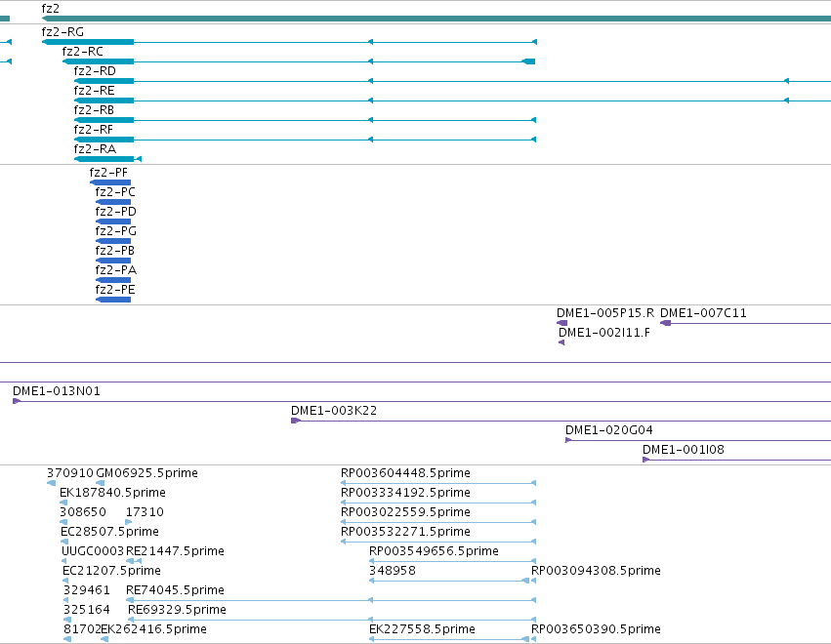Select the RE69329.5prime EST label
Image resolution: width=831 pixels, height=644 pixels.
click(x=177, y=610)
